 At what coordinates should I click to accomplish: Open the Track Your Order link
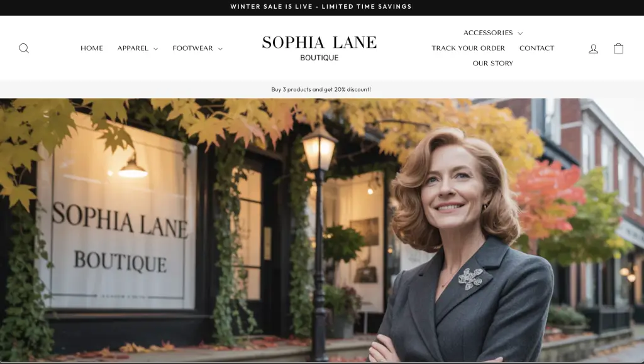pyautogui.click(x=468, y=48)
